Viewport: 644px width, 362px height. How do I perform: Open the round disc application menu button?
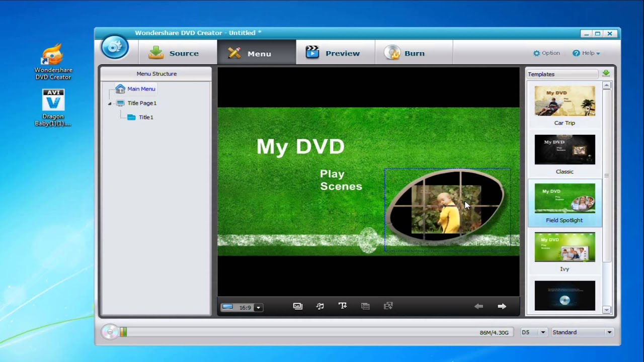tap(115, 48)
